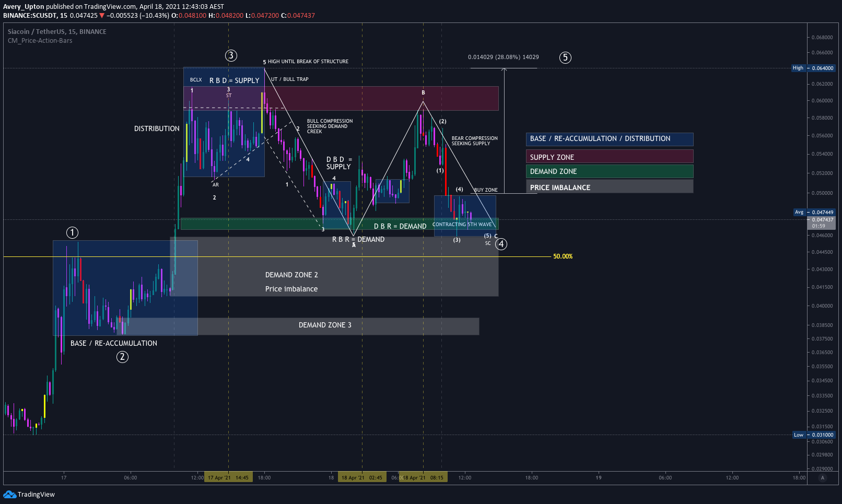Click the UT / BULL TRAP label

[290, 79]
